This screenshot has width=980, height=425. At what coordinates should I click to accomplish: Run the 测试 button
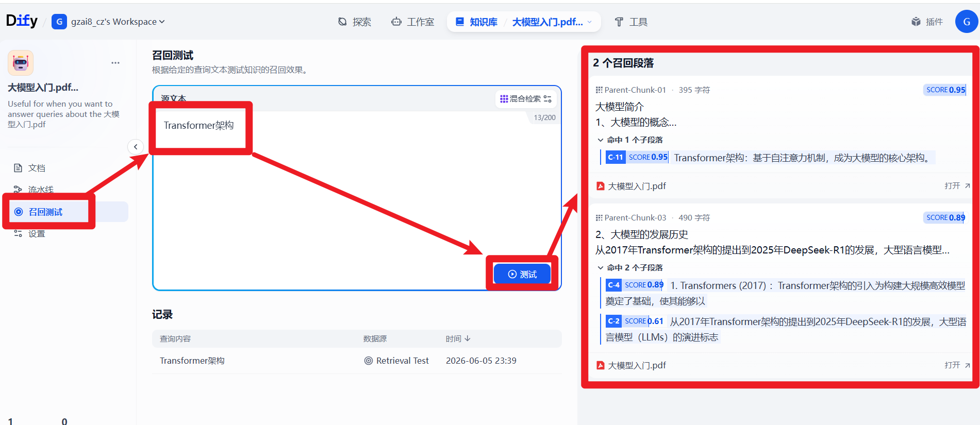click(x=522, y=274)
